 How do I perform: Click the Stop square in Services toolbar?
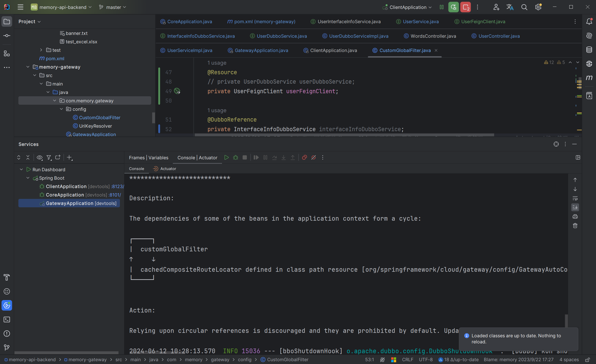[244, 157]
